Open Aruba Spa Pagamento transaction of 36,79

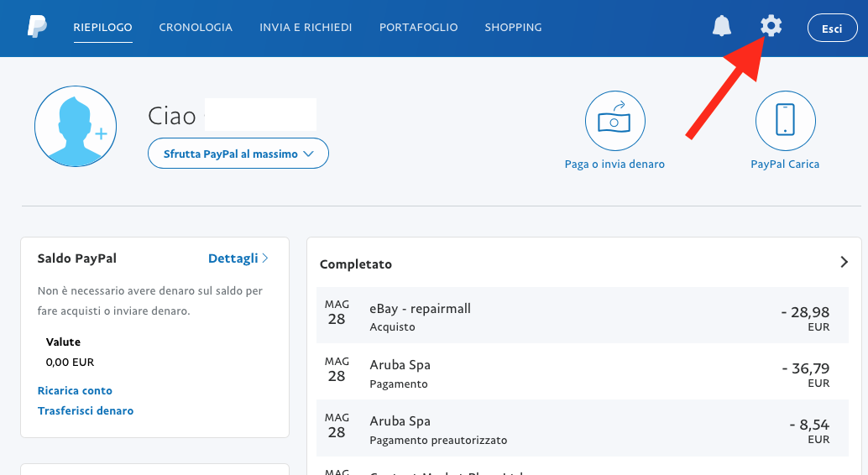[583, 372]
